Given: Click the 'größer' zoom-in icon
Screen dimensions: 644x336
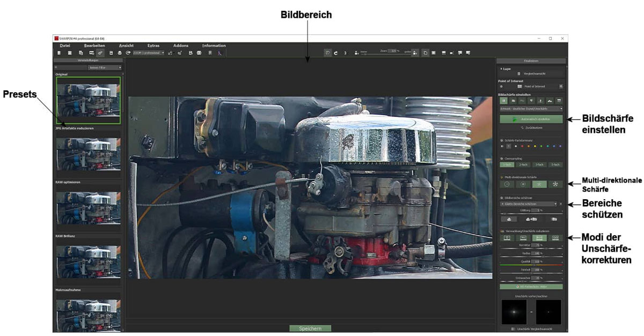Looking at the screenshot, I should click(415, 53).
